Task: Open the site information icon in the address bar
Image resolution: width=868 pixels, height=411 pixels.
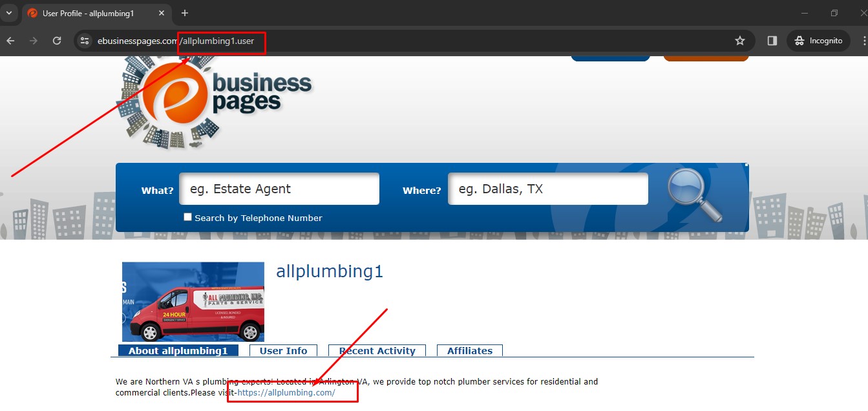Action: coord(85,41)
